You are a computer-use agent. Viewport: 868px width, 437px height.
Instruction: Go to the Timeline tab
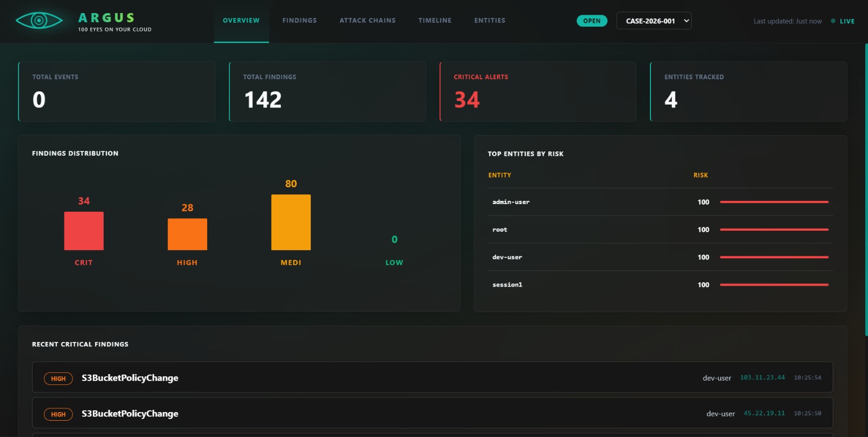tap(435, 21)
